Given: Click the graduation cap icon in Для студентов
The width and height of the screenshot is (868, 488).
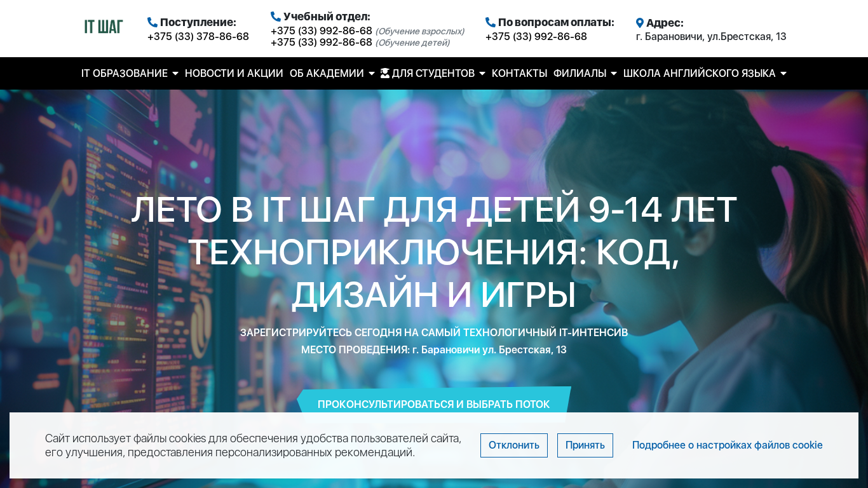Looking at the screenshot, I should point(385,73).
